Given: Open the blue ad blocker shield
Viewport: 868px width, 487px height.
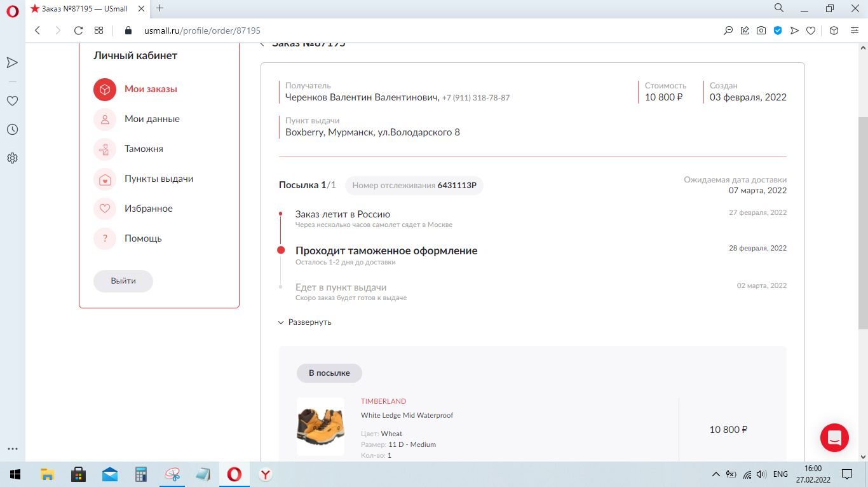Looking at the screenshot, I should coord(778,31).
